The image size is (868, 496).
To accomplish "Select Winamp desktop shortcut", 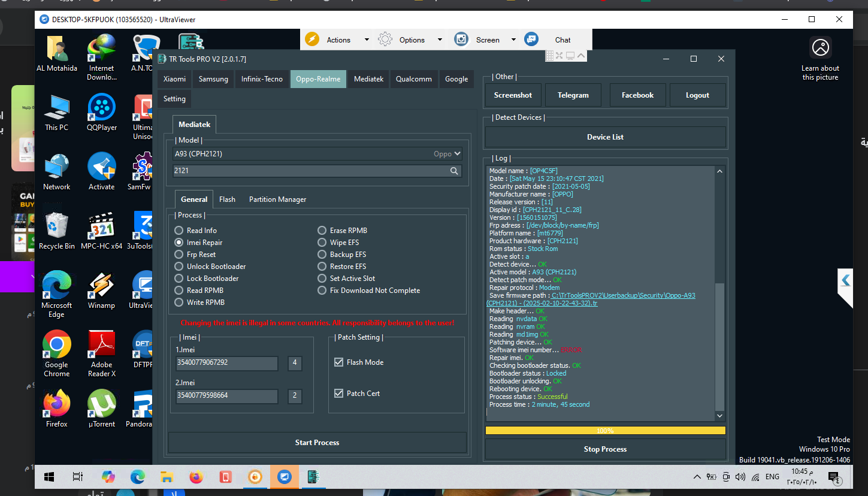I will point(102,291).
